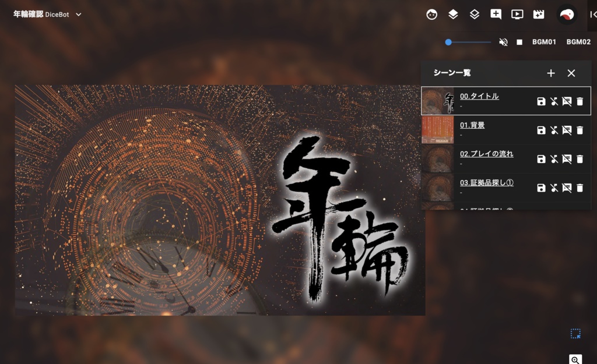Click the crossed-out panel icon for 01.背景
Image resolution: width=597 pixels, height=364 pixels.
coord(567,130)
